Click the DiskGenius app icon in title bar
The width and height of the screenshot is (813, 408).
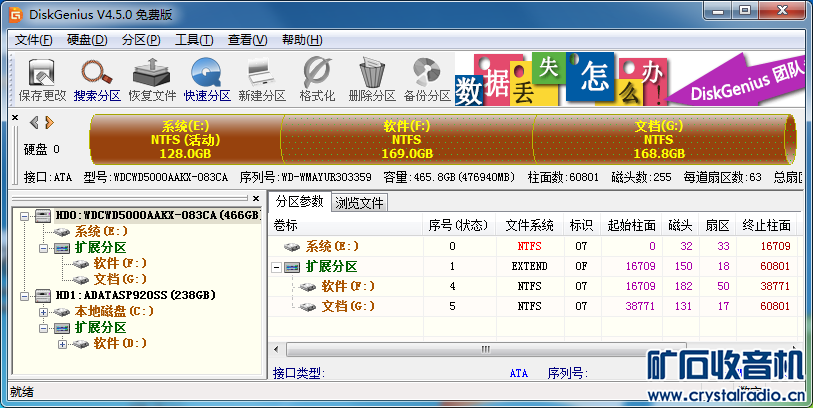[16, 15]
